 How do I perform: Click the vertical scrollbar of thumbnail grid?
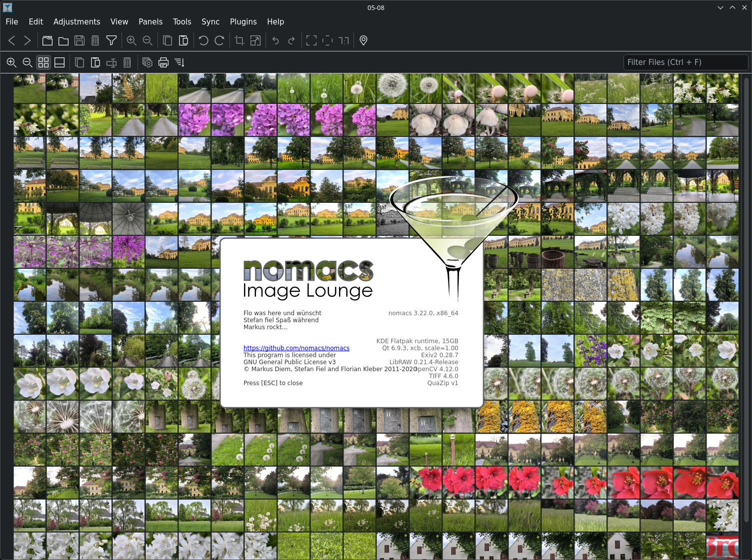745,300
